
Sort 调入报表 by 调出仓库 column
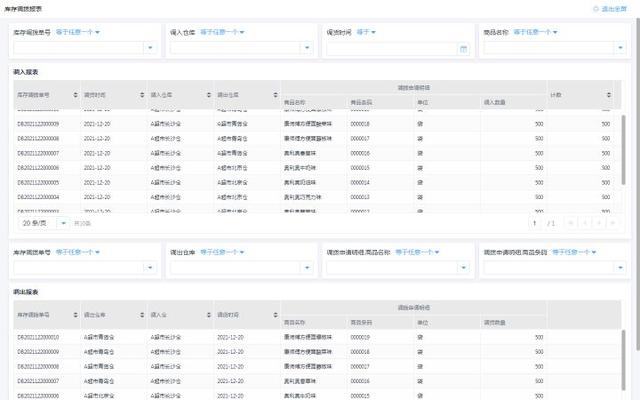(x=276, y=95)
